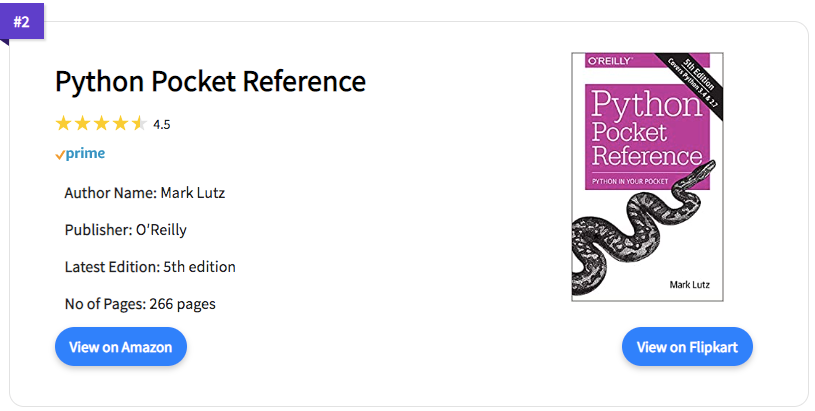815x411 pixels.
Task: Click the Publisher: O'Reilly line
Action: (125, 230)
